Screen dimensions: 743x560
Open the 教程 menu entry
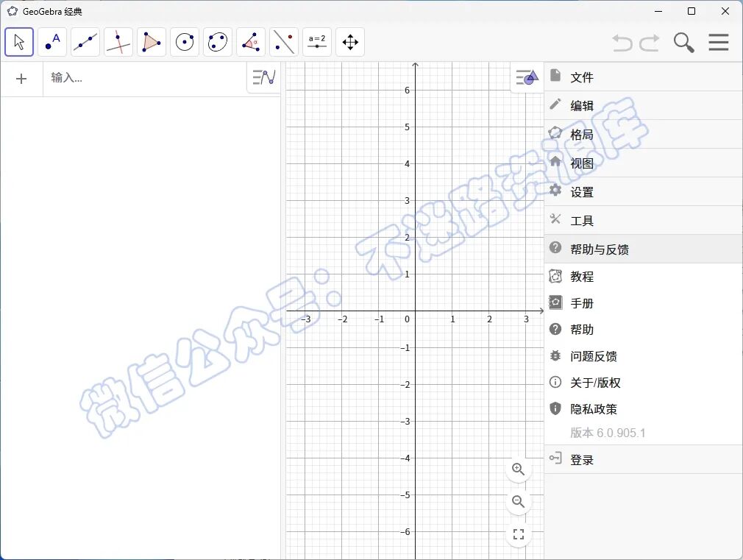[643, 277]
